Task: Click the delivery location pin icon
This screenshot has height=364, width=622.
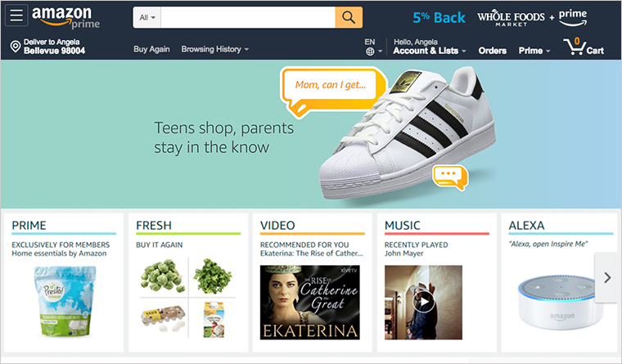Action: (16, 47)
